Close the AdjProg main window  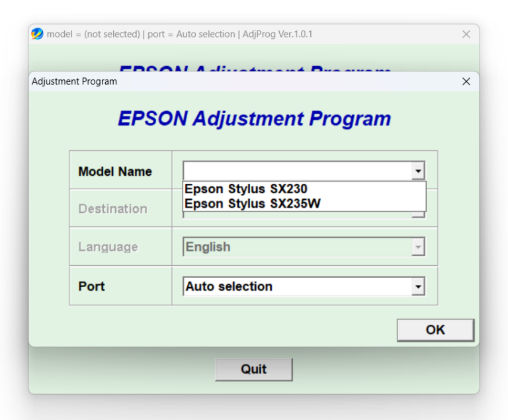point(466,34)
